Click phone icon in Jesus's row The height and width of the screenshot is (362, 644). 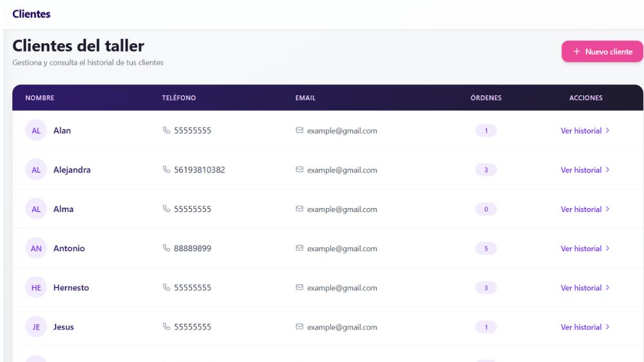click(166, 327)
